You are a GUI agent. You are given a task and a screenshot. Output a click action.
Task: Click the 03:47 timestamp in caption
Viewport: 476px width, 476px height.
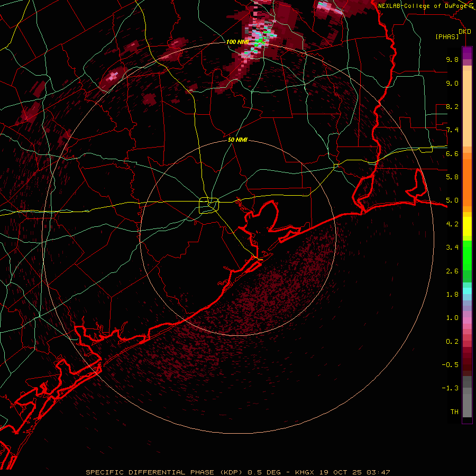pos(378,472)
